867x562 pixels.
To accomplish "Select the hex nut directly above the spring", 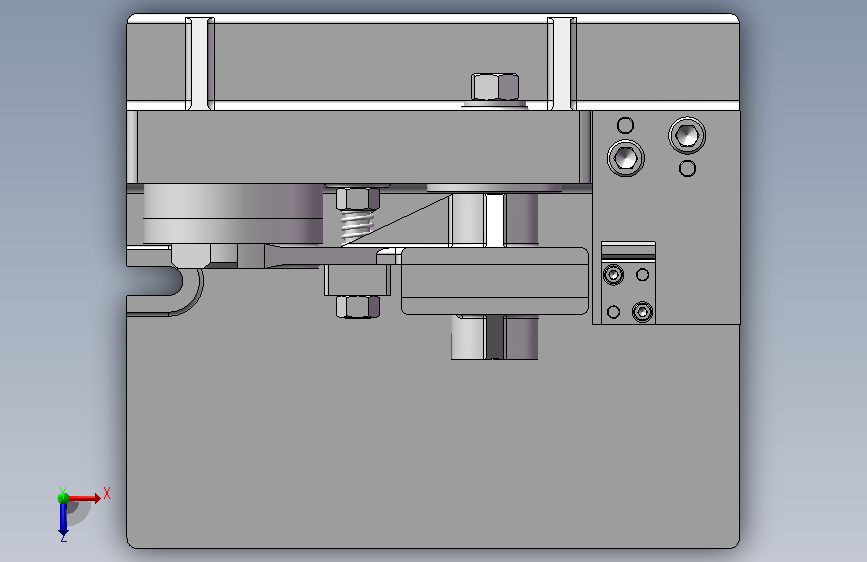I will [358, 199].
